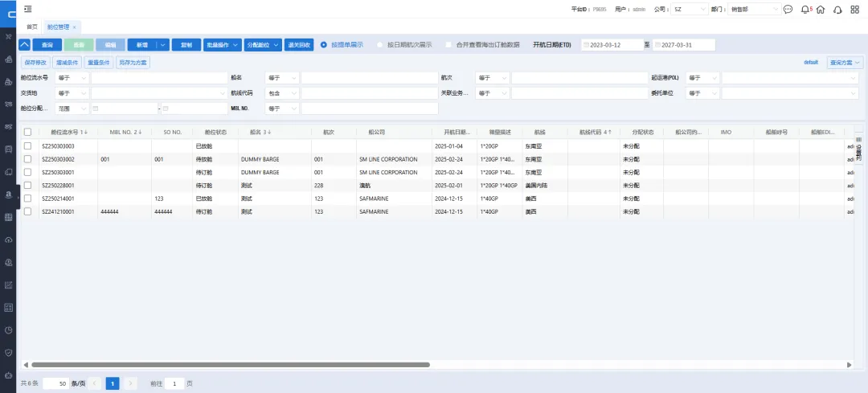Open the 分配舱位 dropdown menu
868x393 pixels.
(262, 45)
